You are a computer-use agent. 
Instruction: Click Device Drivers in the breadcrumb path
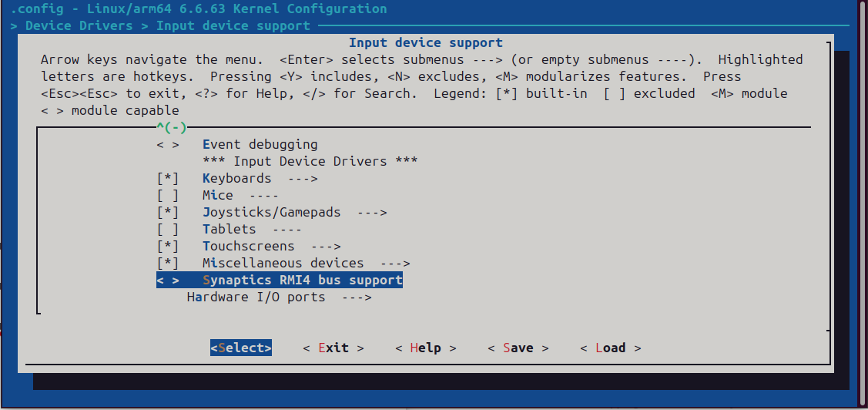coord(79,25)
